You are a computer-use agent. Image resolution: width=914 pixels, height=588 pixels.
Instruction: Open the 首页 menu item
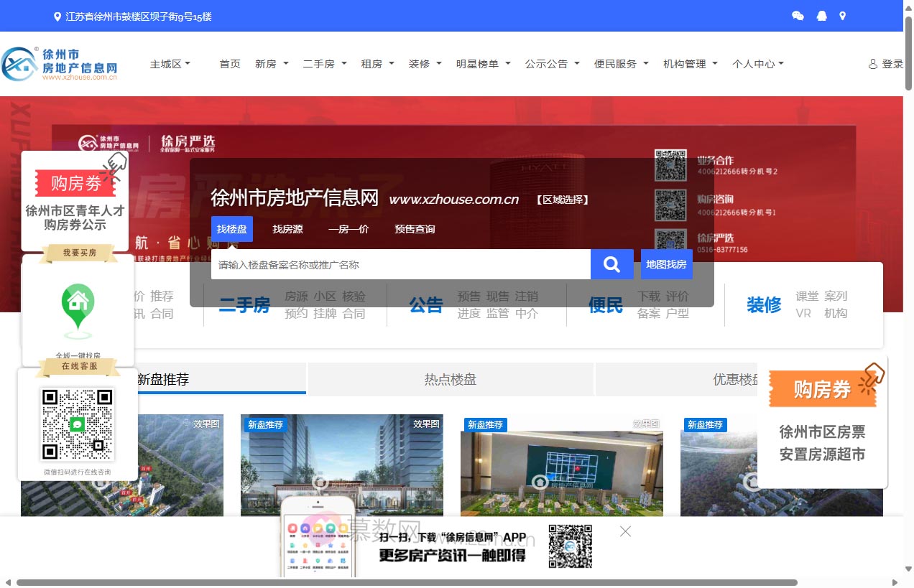[230, 63]
